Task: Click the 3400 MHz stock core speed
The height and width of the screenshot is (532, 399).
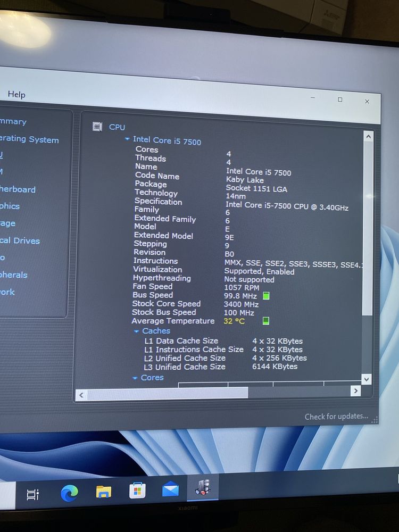Action: click(241, 304)
